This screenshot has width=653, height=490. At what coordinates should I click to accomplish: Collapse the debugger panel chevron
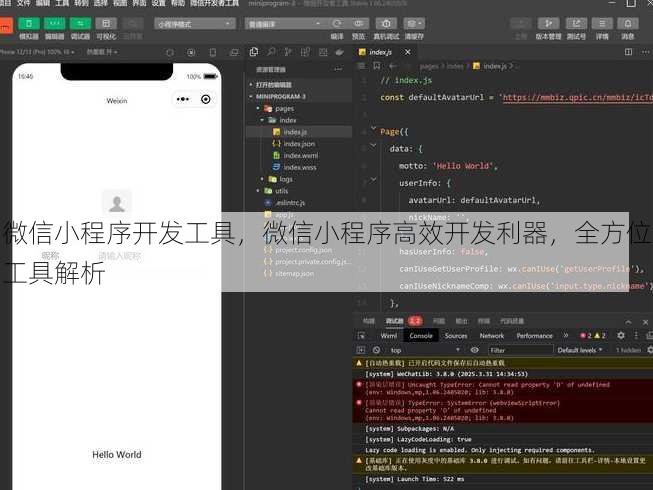[x=628, y=322]
